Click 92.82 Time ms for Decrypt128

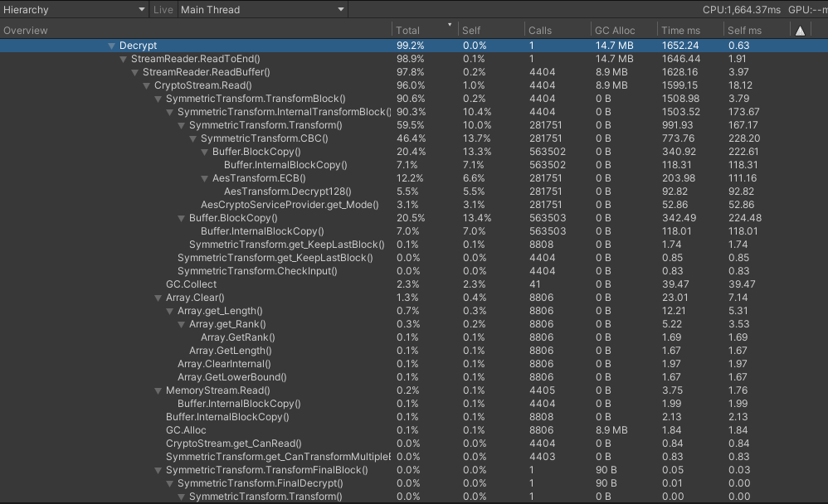[x=675, y=191]
